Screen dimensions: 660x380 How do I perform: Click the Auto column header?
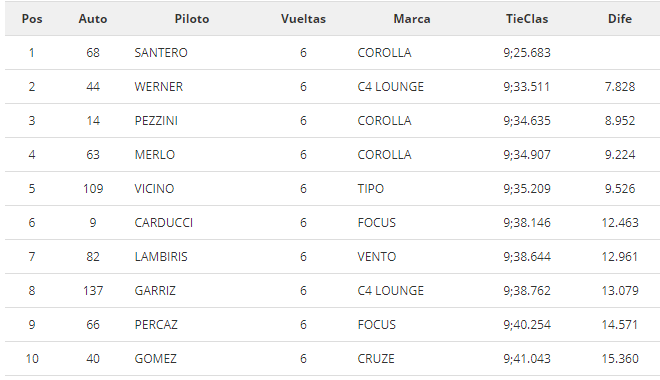tap(93, 19)
